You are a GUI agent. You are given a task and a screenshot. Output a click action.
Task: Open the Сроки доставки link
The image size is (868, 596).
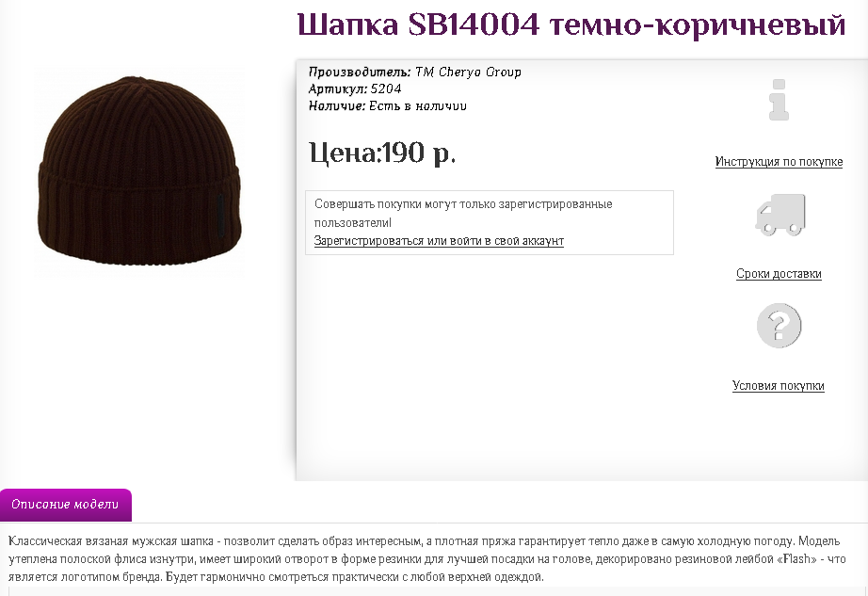point(779,273)
